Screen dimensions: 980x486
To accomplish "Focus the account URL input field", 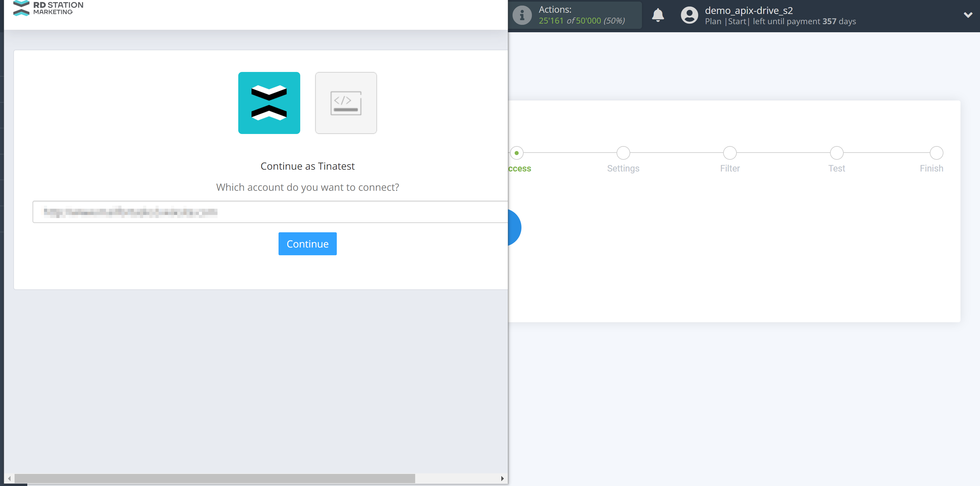I will point(270,212).
